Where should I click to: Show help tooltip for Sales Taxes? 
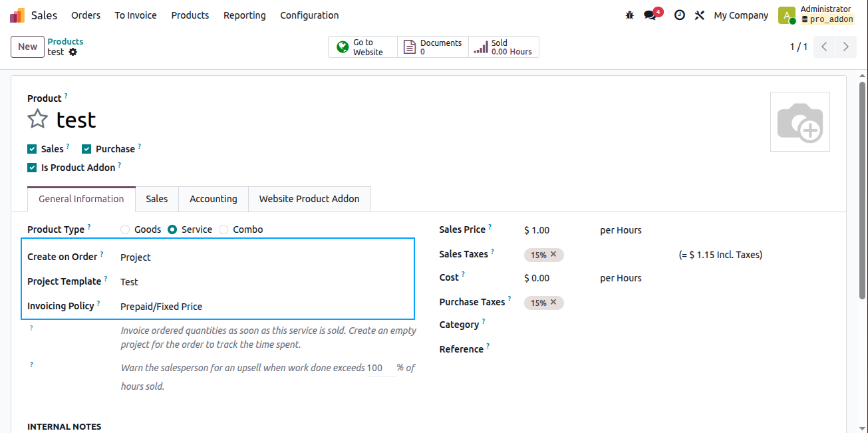pos(493,252)
